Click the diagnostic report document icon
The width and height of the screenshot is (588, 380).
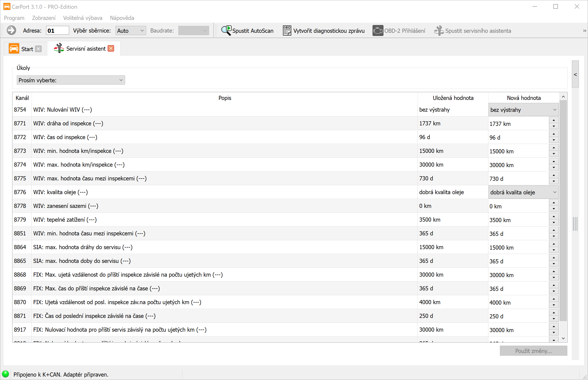(x=287, y=31)
